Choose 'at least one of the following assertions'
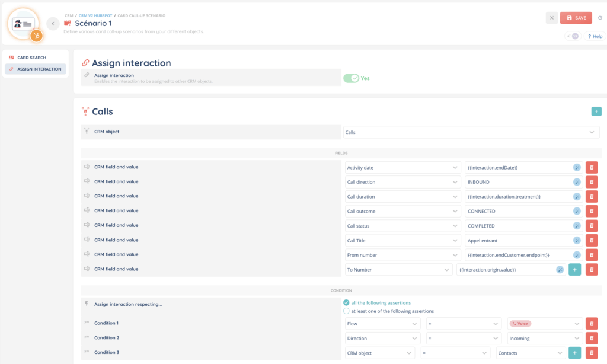Viewport: 607px width, 364px height. coord(346,311)
